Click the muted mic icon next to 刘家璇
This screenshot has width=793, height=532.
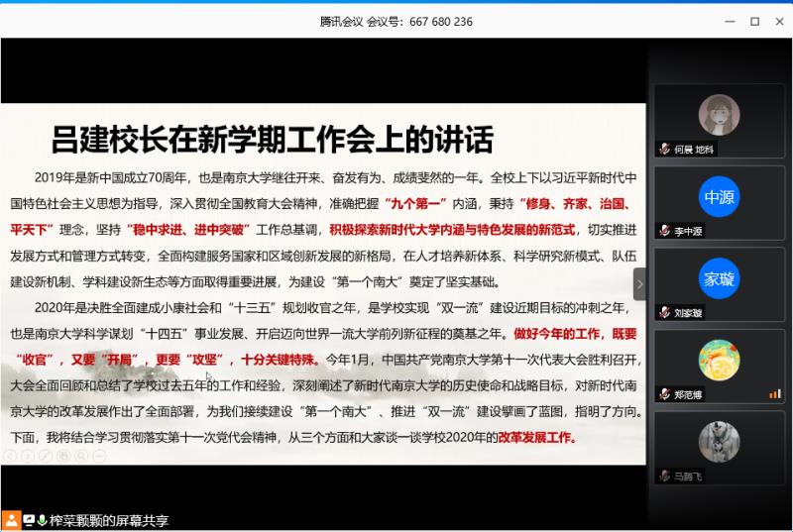(665, 312)
